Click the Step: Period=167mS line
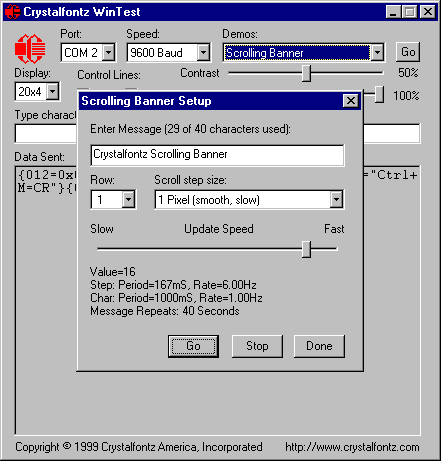This screenshot has width=441, height=461. click(x=173, y=285)
